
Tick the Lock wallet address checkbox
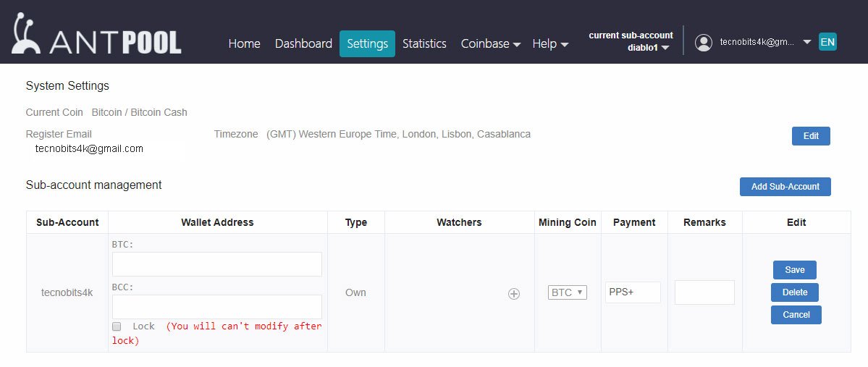click(x=117, y=326)
